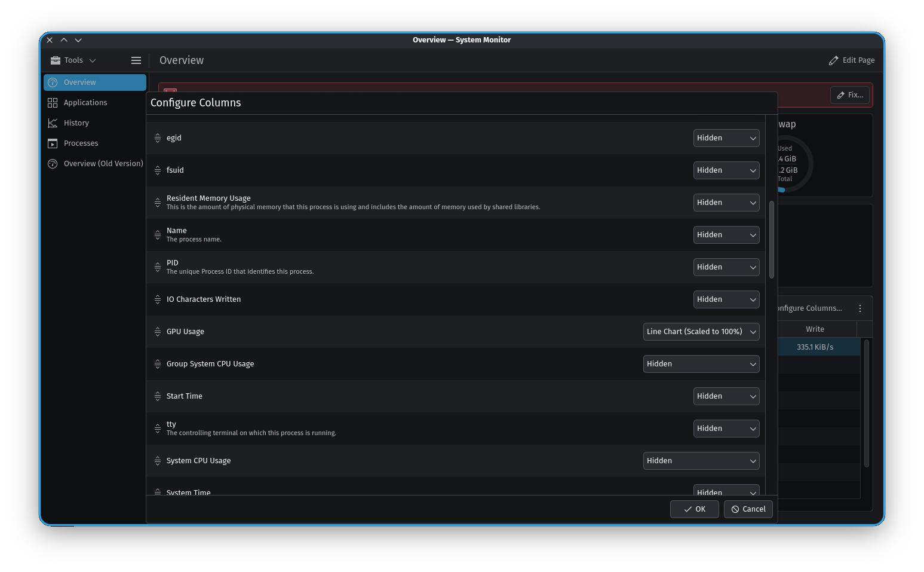Click the Processes icon in sidebar
924x572 pixels.
53,143
